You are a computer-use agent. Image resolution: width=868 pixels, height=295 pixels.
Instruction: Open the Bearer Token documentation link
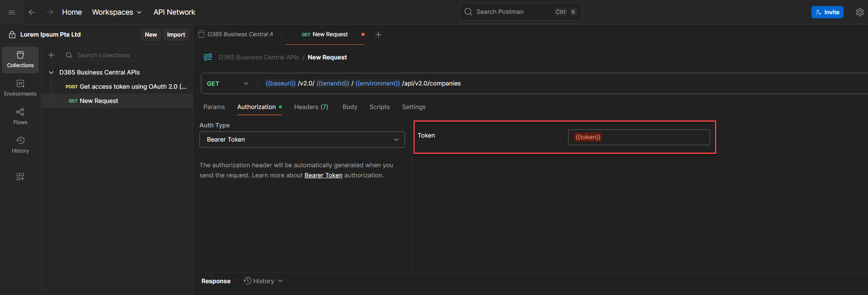[x=324, y=175]
